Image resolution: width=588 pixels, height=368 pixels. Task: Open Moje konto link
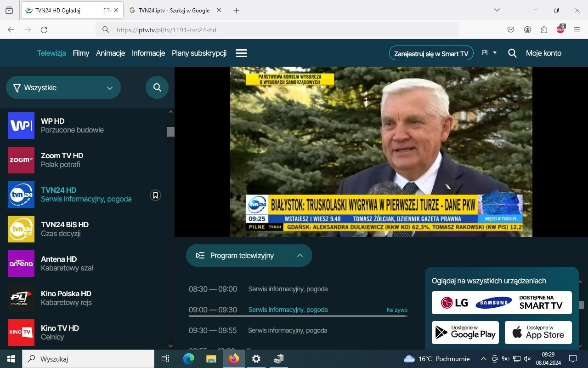click(x=543, y=53)
